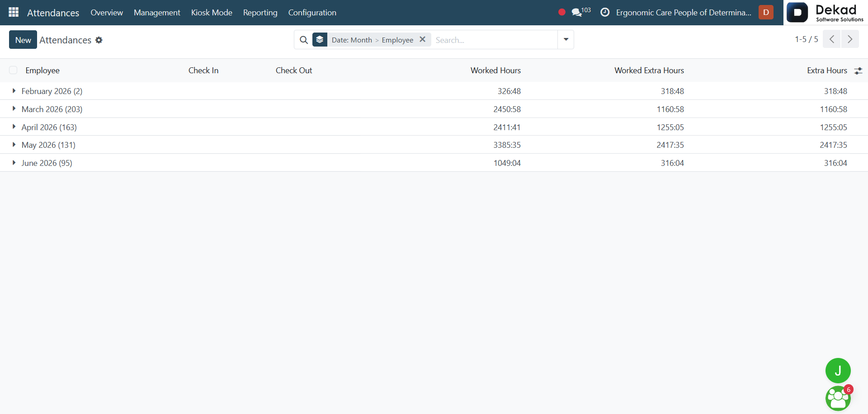
Task: Open the apps grid menu icon
Action: coord(14,12)
